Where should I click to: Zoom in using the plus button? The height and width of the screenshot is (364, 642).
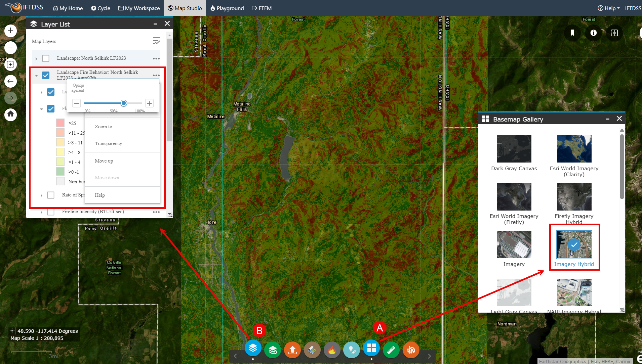tap(10, 30)
